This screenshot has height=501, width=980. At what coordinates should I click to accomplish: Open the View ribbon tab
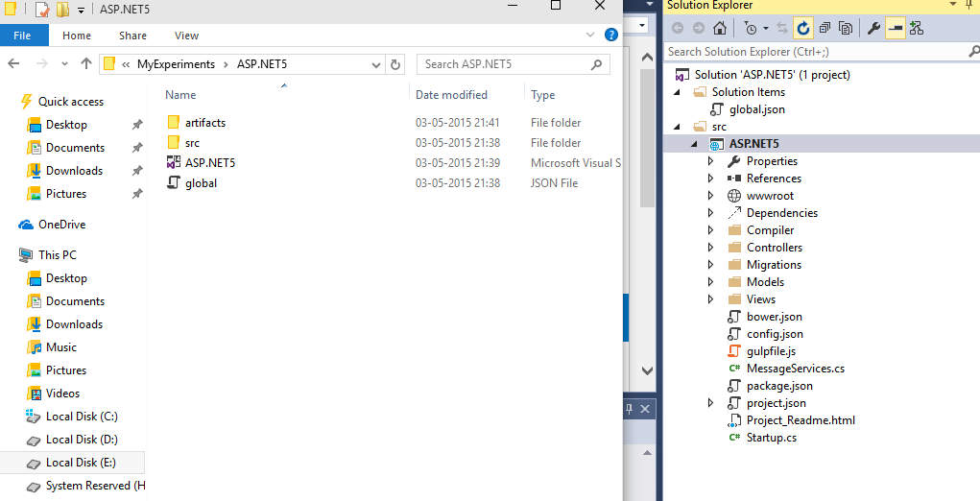coord(186,36)
